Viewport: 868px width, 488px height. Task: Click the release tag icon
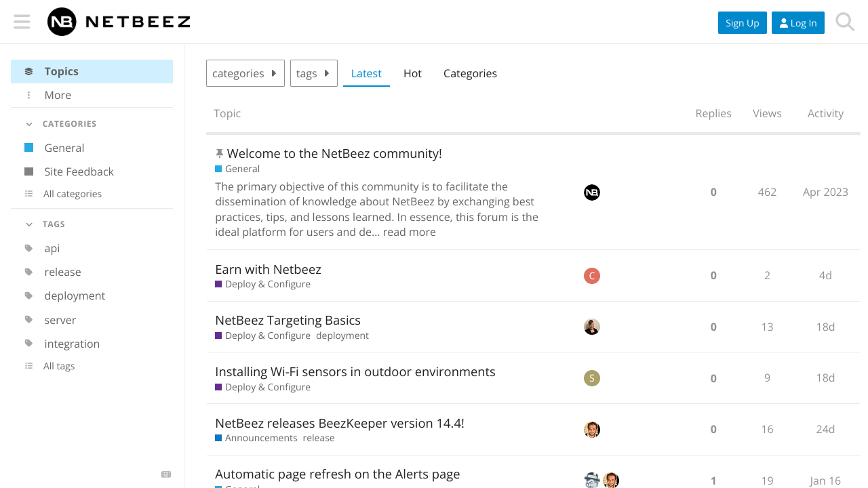pyautogui.click(x=28, y=272)
